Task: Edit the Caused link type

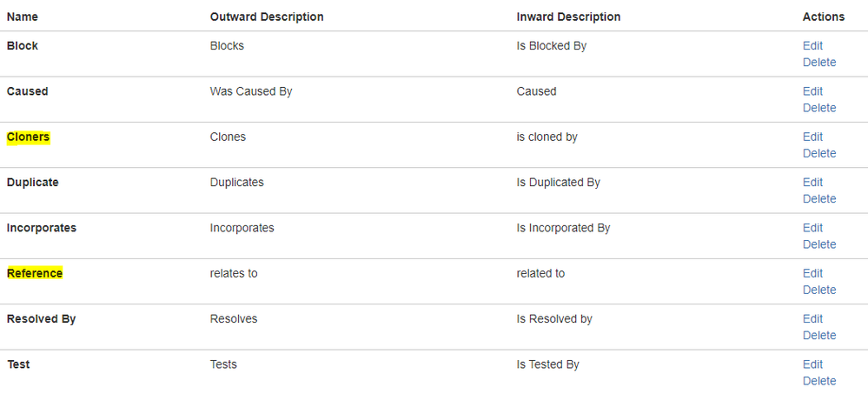Action: [812, 91]
